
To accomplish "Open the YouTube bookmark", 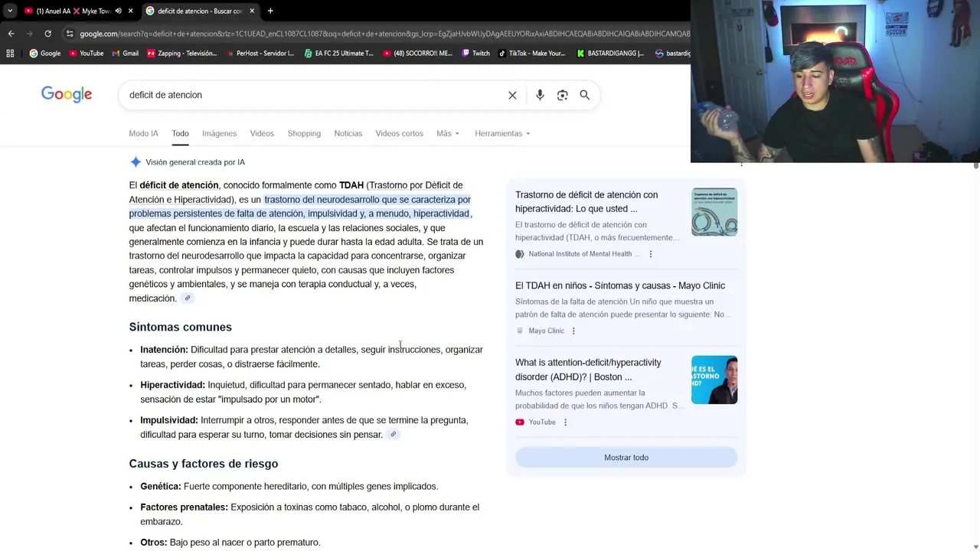I will 86,53.
